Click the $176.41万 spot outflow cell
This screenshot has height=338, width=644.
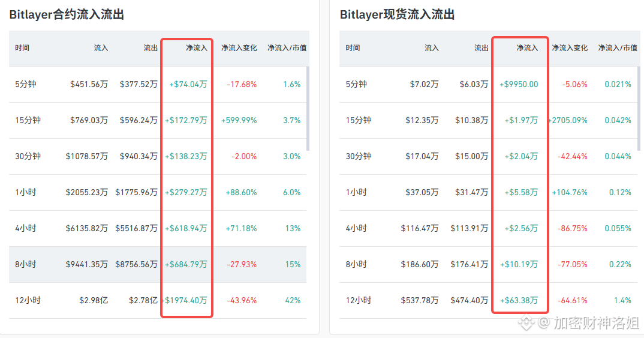click(x=470, y=264)
